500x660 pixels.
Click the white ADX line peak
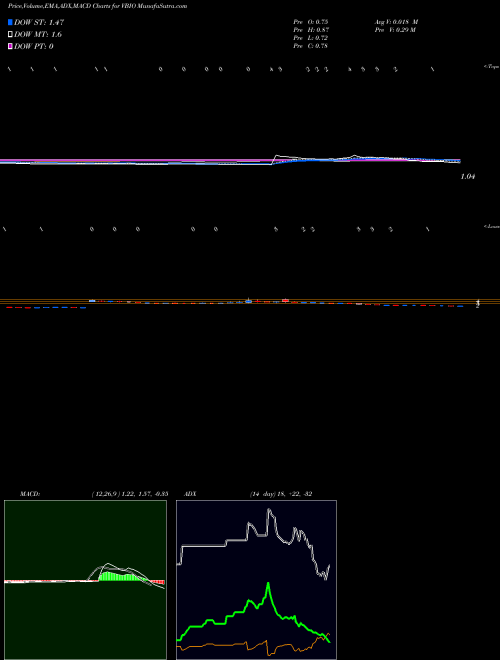tap(269, 511)
